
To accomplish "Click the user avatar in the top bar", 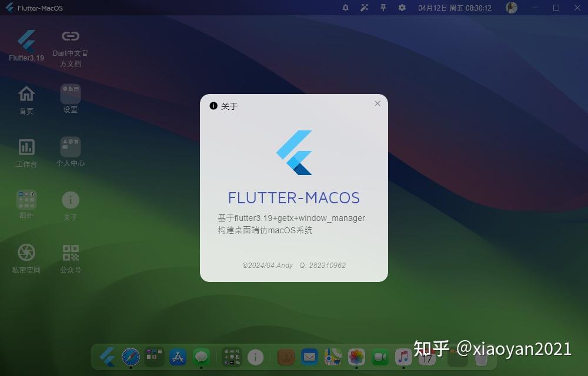I will click(511, 8).
